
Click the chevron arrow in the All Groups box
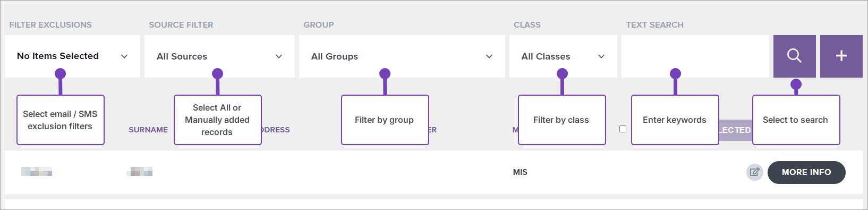[x=489, y=56]
